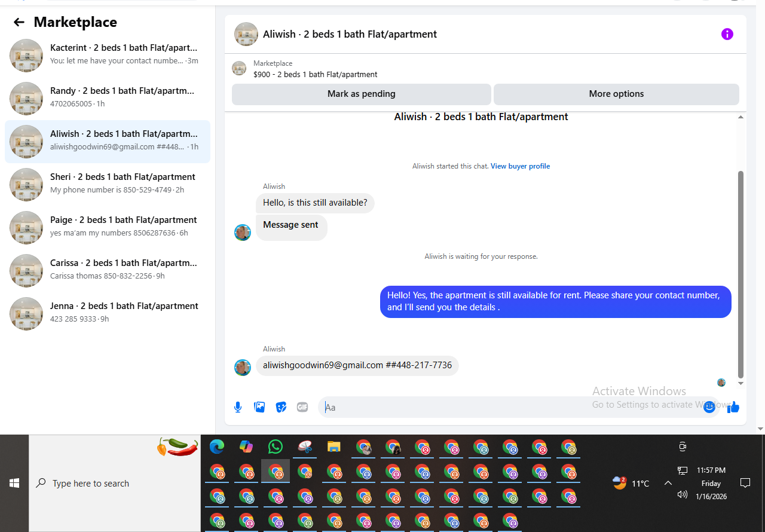
Task: Click 'Aliwish is waiting for your response.' notice
Action: [481, 256]
